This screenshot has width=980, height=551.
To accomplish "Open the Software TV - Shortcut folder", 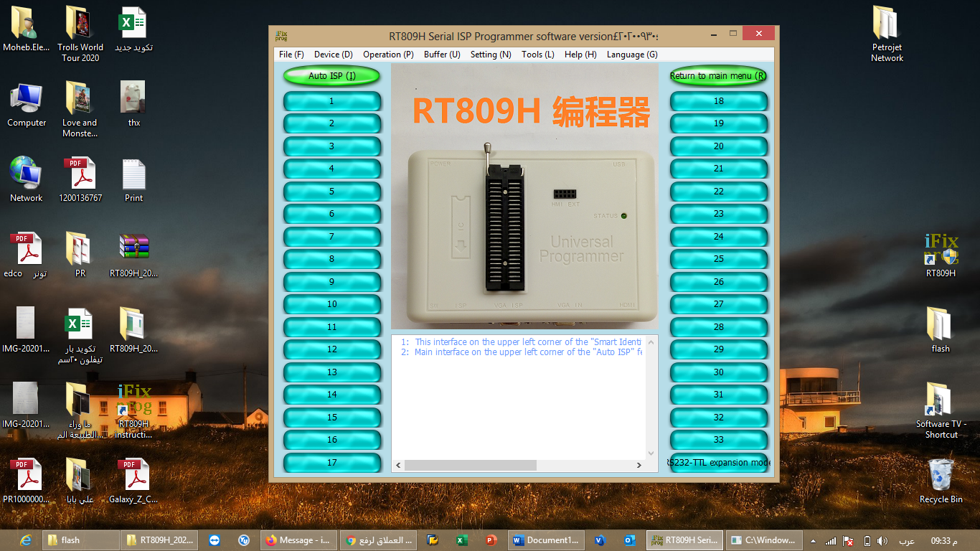I will pos(941,412).
